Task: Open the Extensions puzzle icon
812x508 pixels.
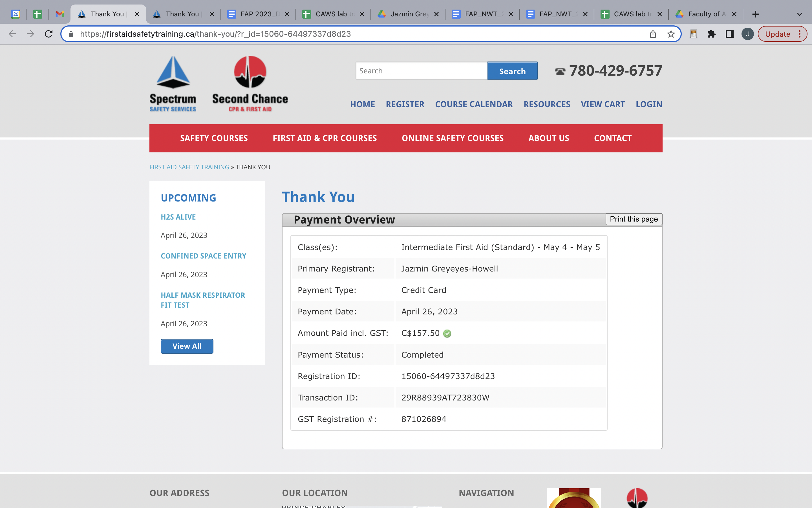Action: [711, 34]
